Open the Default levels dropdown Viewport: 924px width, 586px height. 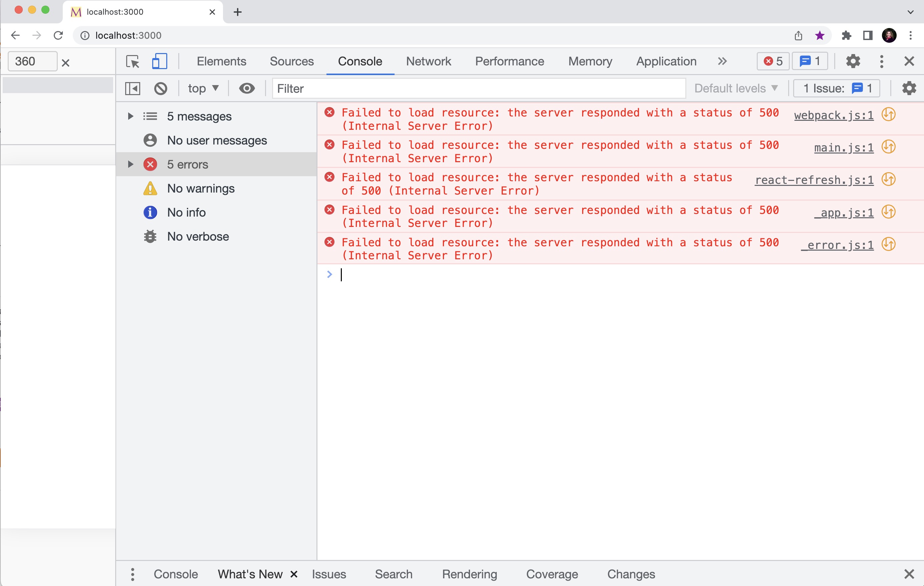click(736, 88)
